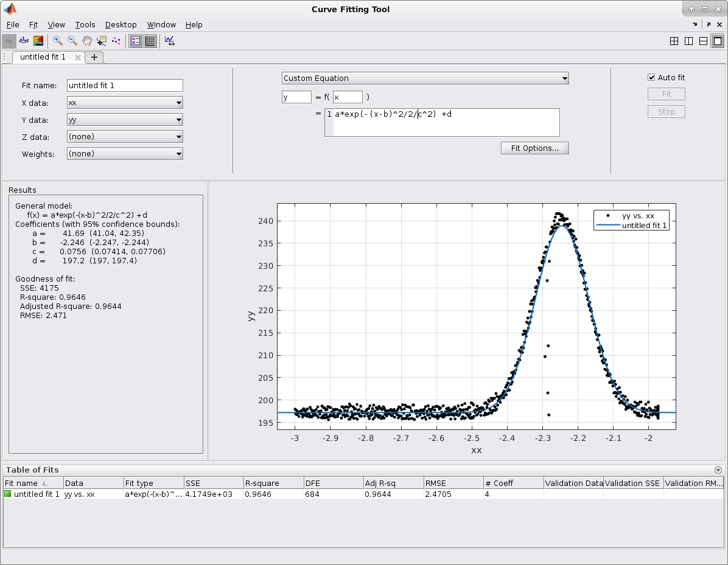Select the Zoom In magnifier tool

pyautogui.click(x=57, y=41)
